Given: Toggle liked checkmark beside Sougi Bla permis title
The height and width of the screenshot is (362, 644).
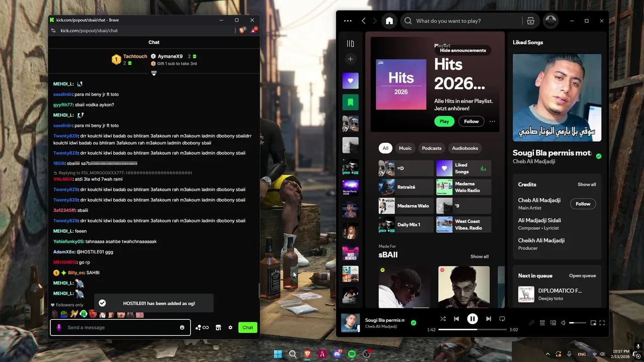Looking at the screenshot, I should [x=598, y=156].
